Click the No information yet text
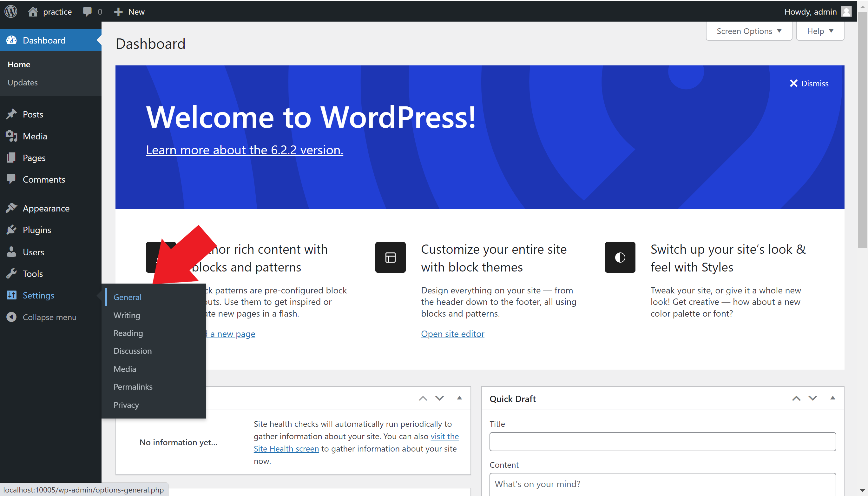868x496 pixels. pyautogui.click(x=178, y=442)
